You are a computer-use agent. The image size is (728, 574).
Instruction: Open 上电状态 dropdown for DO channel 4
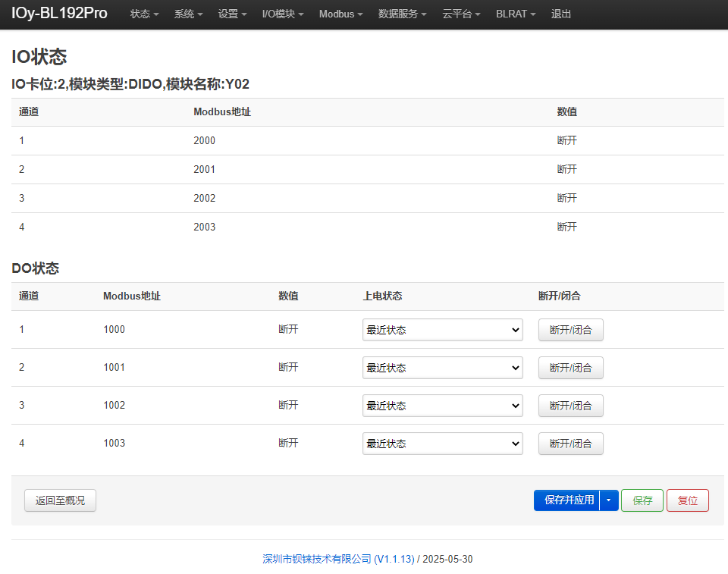pos(442,444)
